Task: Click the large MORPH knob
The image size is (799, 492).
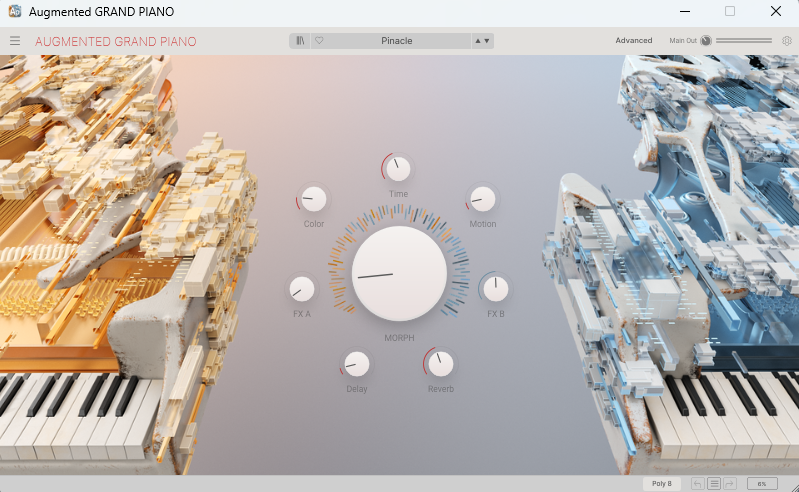Action: click(399, 273)
